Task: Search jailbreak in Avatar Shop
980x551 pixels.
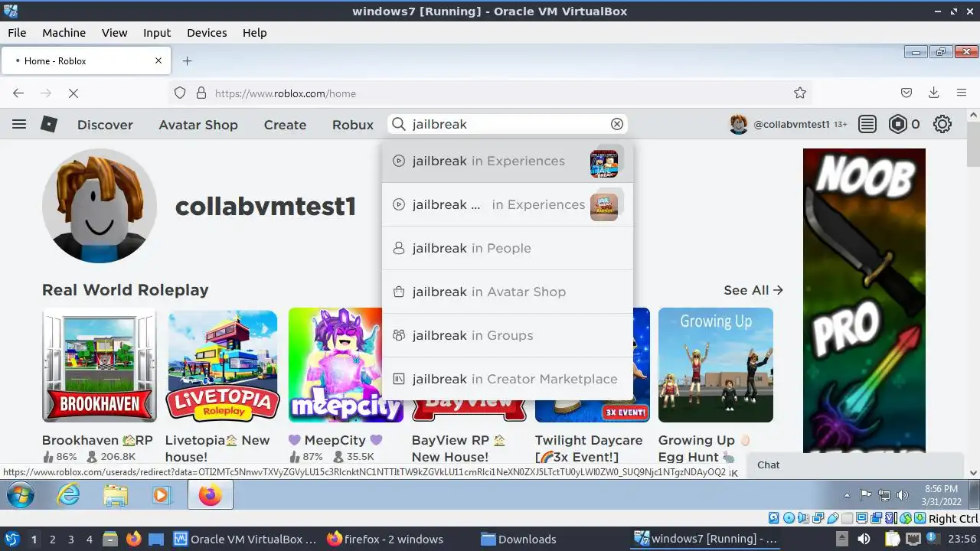Action: coord(508,292)
